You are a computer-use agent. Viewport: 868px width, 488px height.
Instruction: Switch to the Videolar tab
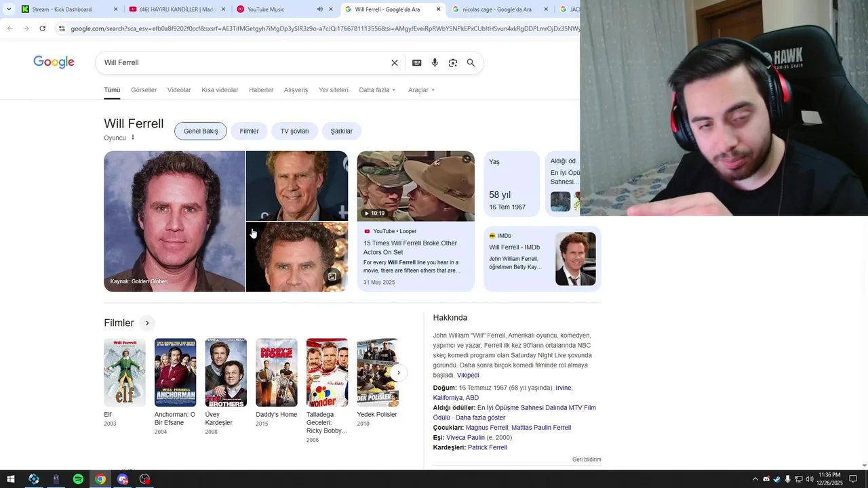tap(179, 90)
